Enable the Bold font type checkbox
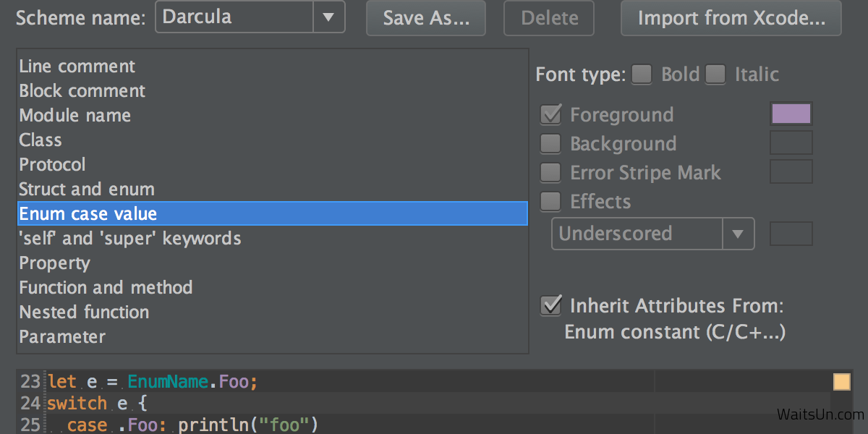Screen dimensions: 868x434 pyautogui.click(x=642, y=75)
